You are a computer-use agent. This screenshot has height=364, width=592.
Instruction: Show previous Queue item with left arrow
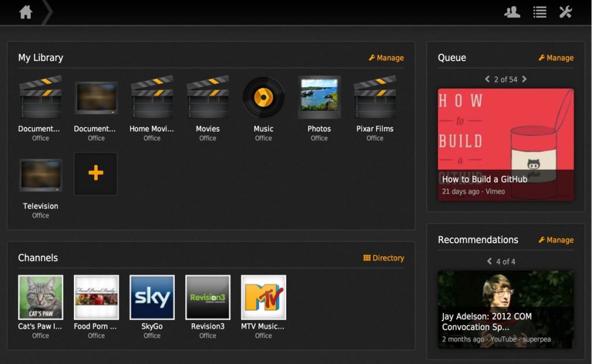tap(487, 79)
